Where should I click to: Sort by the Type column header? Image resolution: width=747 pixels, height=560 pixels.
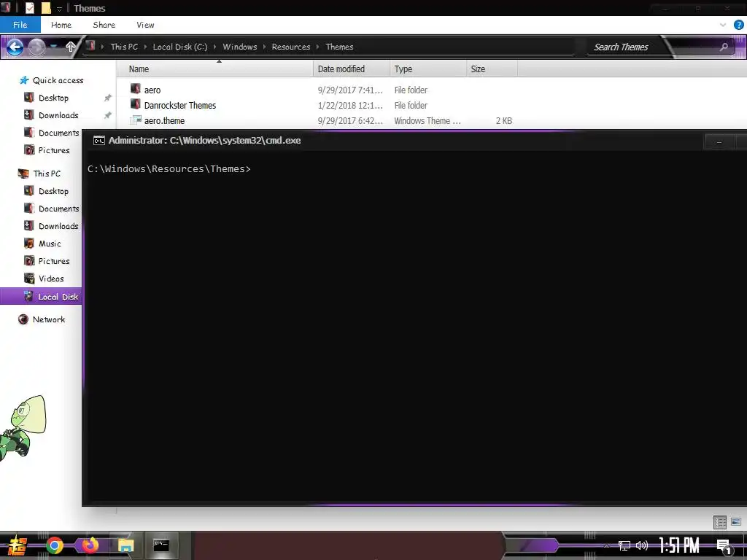pyautogui.click(x=427, y=69)
